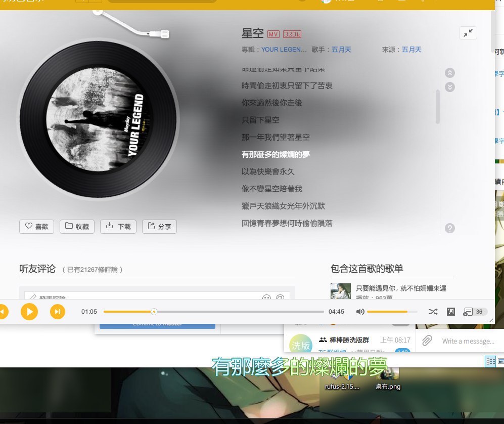Shift lyrics timing up with arrow icon

click(450, 73)
